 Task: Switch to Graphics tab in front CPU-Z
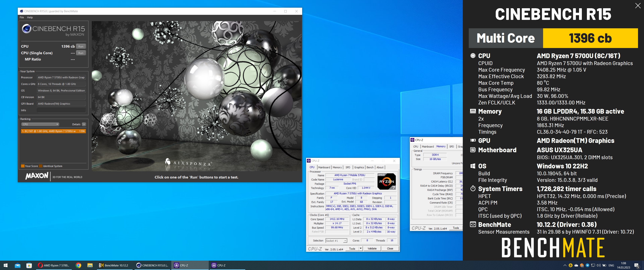tap(359, 167)
